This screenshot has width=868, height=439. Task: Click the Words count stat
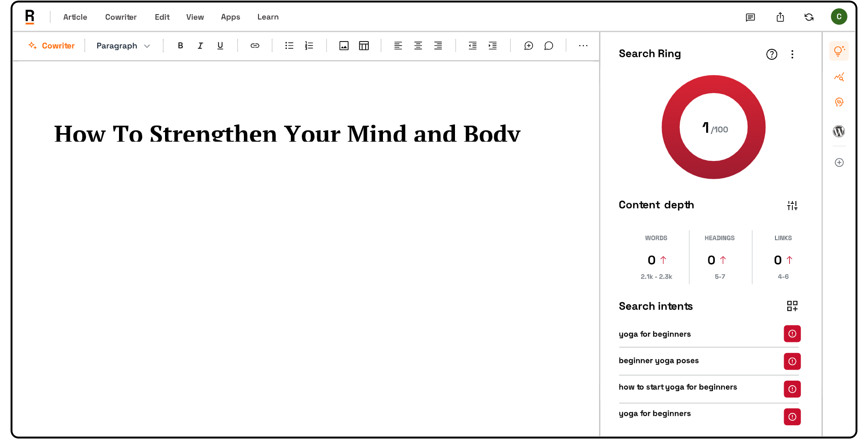coord(656,260)
